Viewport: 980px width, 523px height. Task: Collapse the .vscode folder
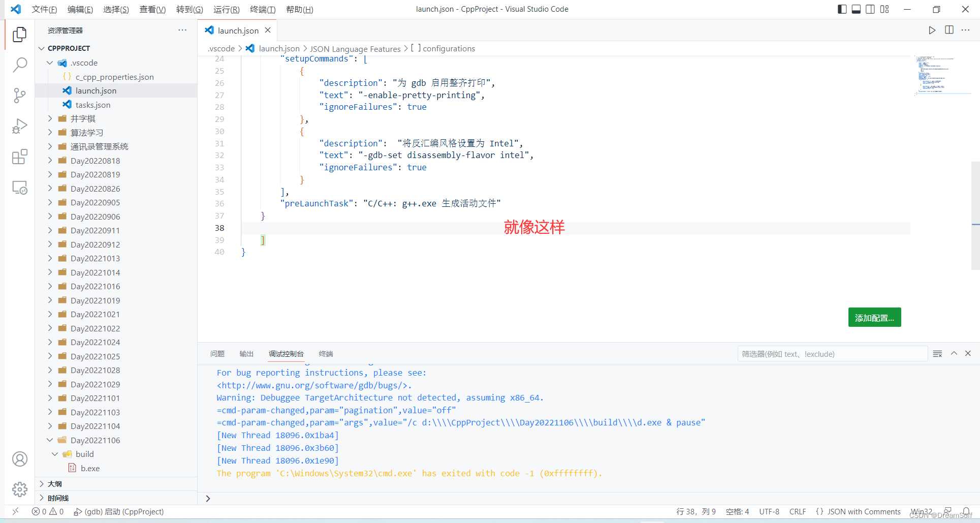pos(50,63)
